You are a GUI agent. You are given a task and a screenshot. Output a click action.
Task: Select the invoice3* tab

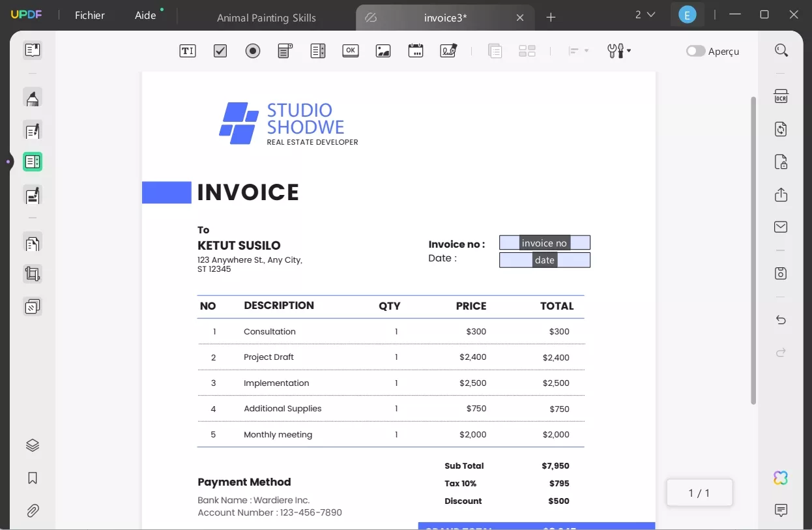pyautogui.click(x=445, y=18)
